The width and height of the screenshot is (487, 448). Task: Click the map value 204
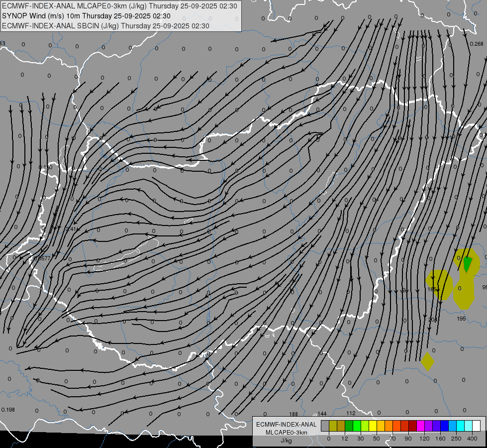(x=433, y=320)
